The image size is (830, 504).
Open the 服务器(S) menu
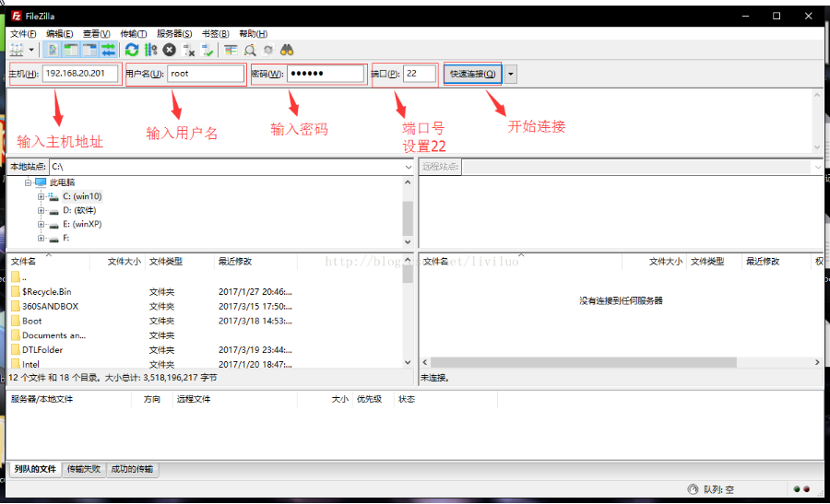tap(174, 34)
